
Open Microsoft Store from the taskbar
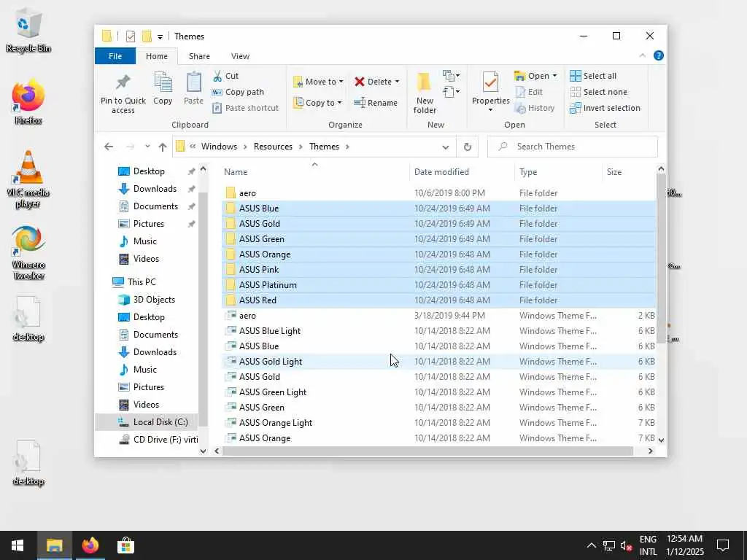(x=125, y=545)
